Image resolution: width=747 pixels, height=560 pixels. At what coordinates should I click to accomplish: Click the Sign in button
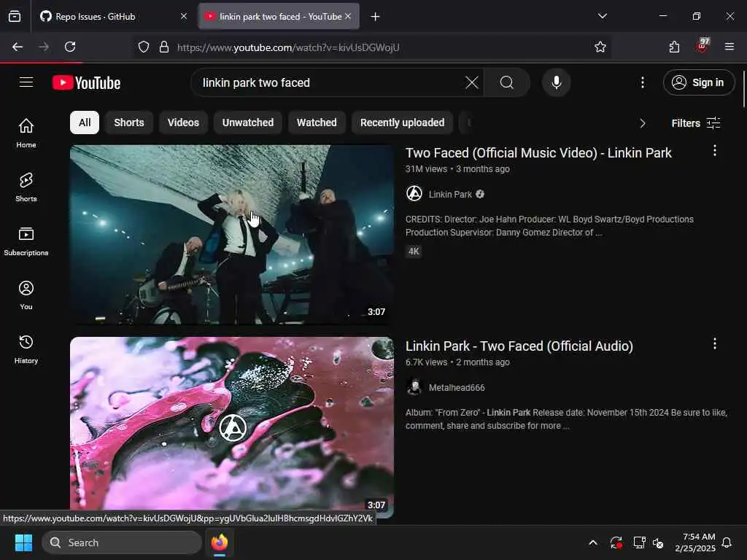(x=698, y=82)
